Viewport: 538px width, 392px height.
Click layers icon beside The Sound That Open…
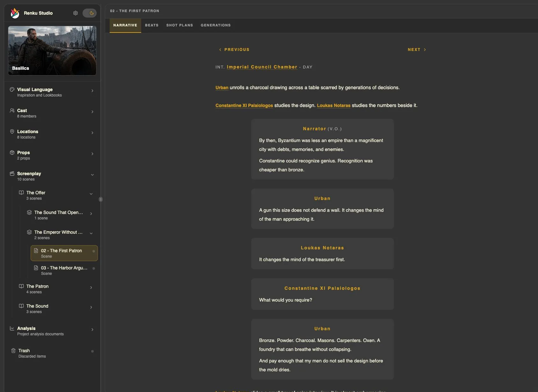(29, 212)
